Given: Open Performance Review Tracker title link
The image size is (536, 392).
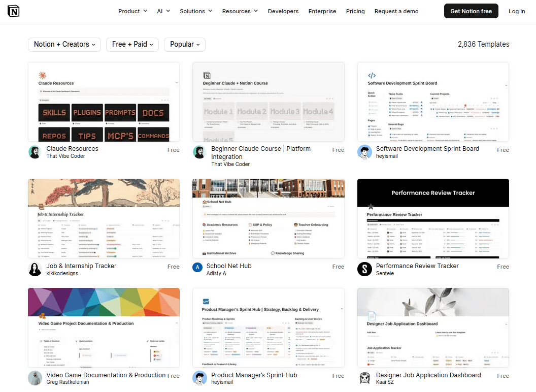Looking at the screenshot, I should click(x=417, y=266).
